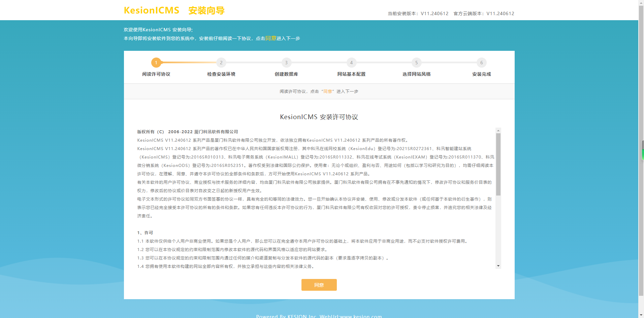Click license clause 1.1 text
The height and width of the screenshot is (318, 644).
click(303, 241)
